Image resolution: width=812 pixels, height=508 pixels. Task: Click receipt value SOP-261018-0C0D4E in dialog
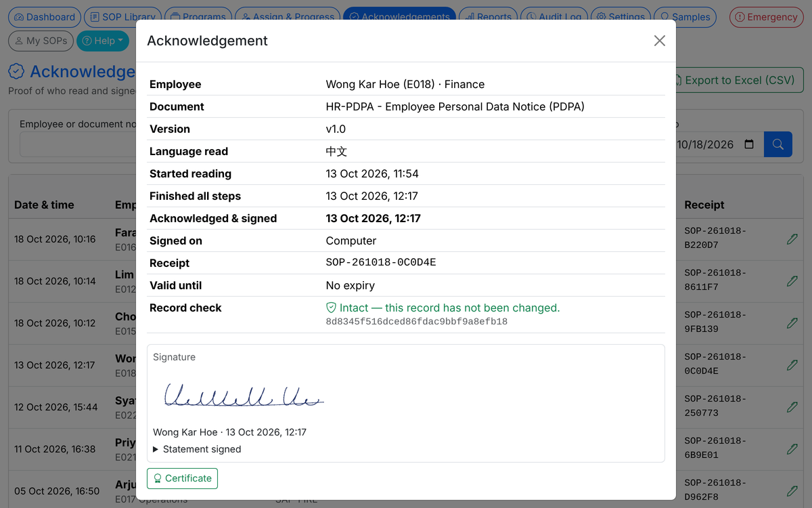click(381, 263)
